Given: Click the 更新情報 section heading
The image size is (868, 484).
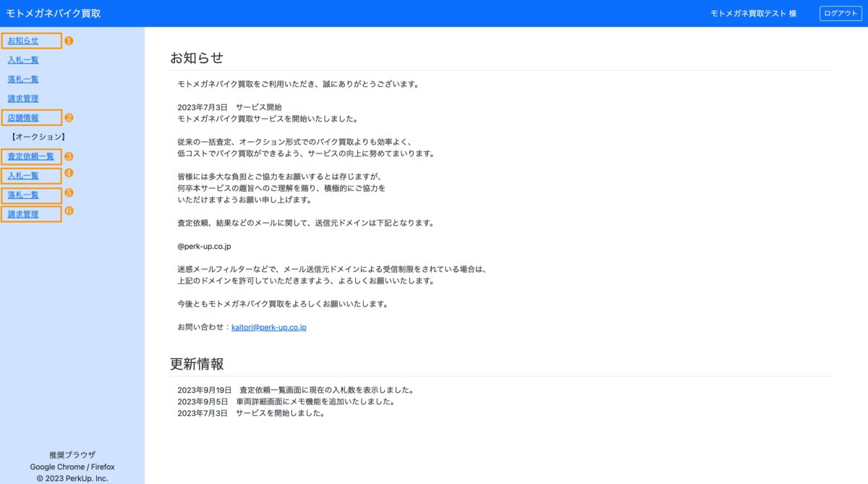Looking at the screenshot, I should pyautogui.click(x=197, y=364).
